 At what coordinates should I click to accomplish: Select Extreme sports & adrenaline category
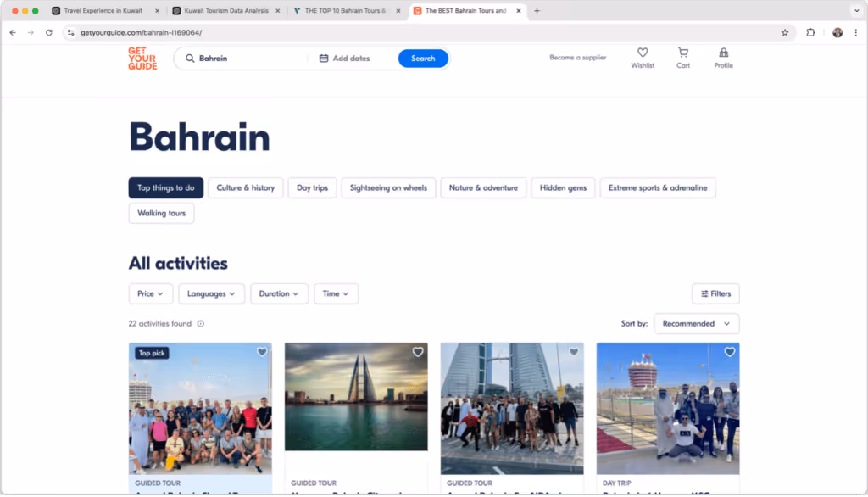pyautogui.click(x=658, y=187)
